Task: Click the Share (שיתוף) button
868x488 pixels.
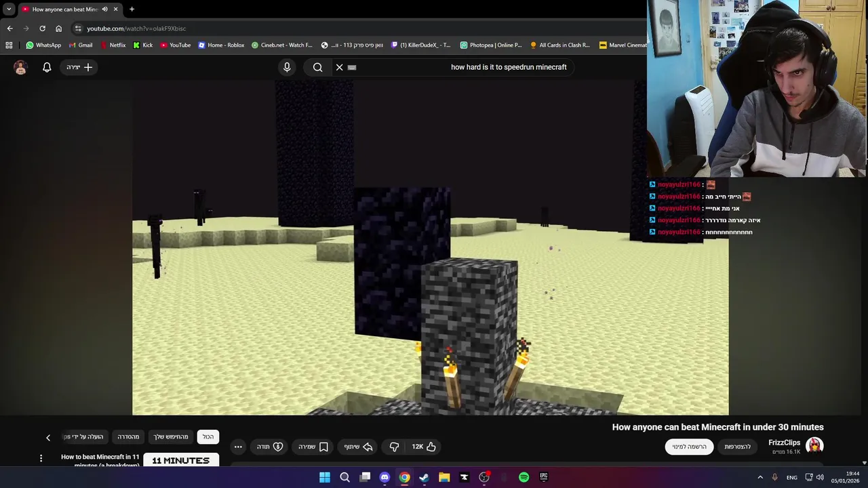Action: click(359, 447)
